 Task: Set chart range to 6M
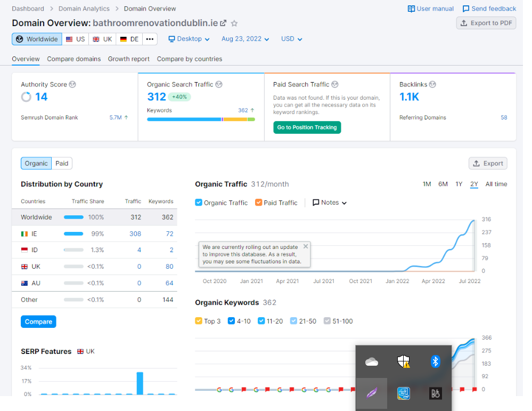click(443, 184)
